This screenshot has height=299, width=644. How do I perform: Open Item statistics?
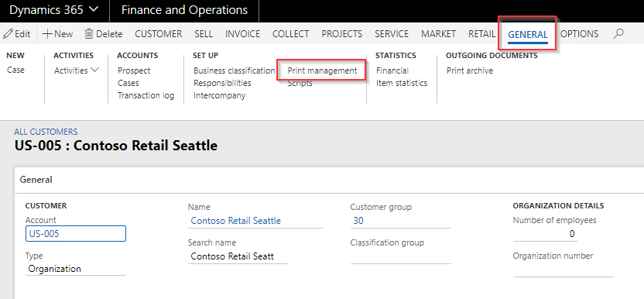coord(402,83)
